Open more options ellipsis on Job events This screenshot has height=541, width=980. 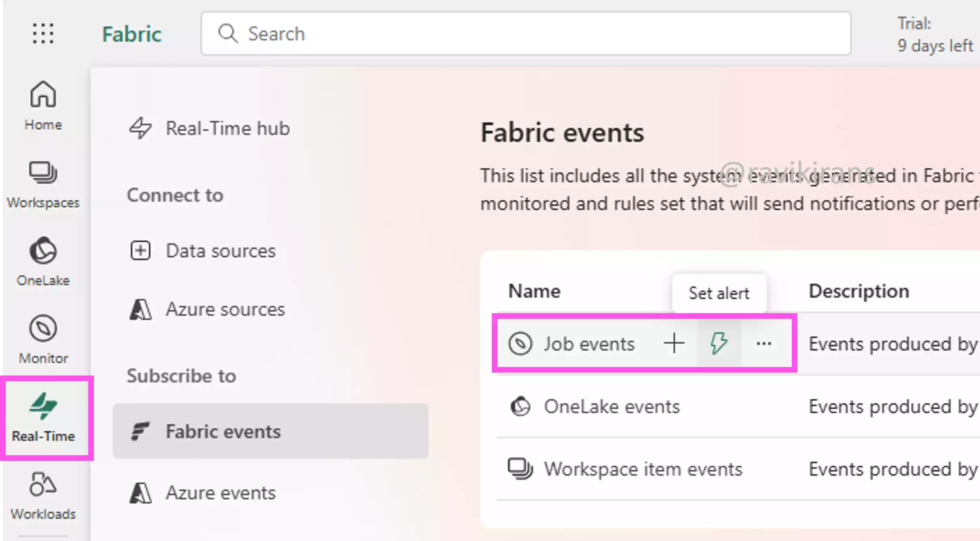(764, 344)
